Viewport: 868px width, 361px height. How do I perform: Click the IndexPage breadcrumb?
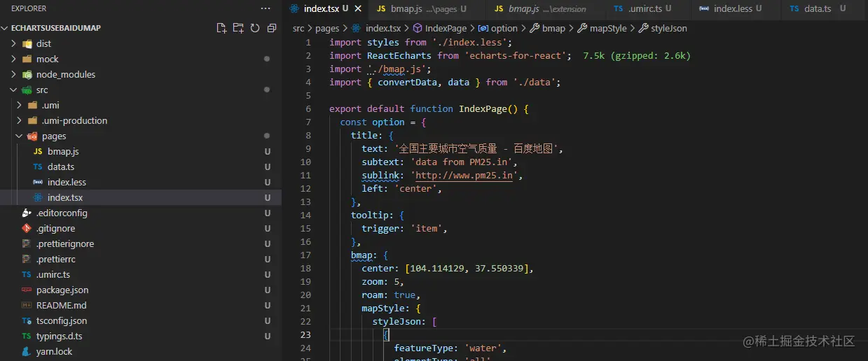[x=446, y=28]
